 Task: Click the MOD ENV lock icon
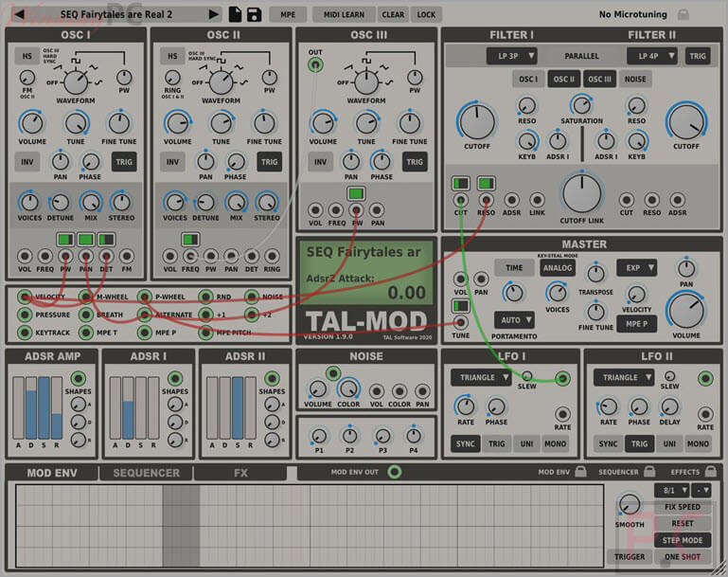point(580,472)
